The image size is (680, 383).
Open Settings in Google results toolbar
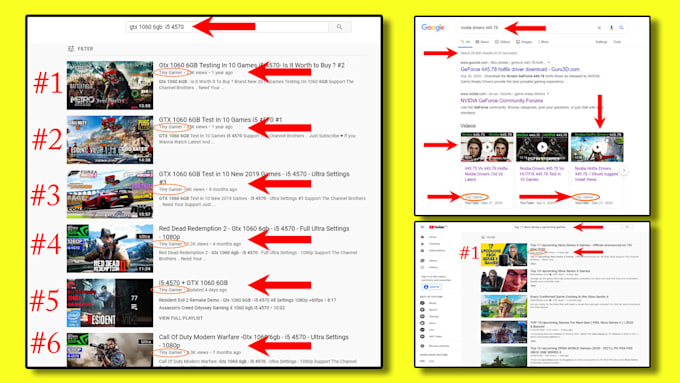pos(601,42)
